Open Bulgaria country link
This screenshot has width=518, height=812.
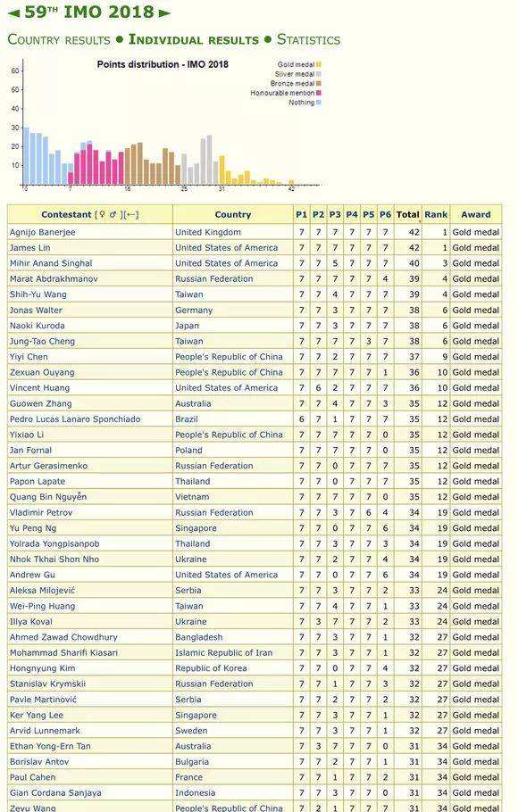[192, 761]
